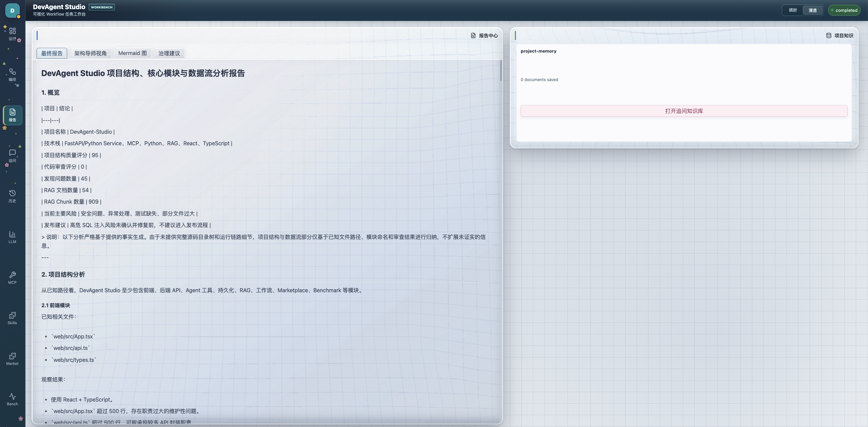The image size is (868, 427).
Task: Click the "RAG 文档数量 | 54" row
Action: [x=66, y=190]
